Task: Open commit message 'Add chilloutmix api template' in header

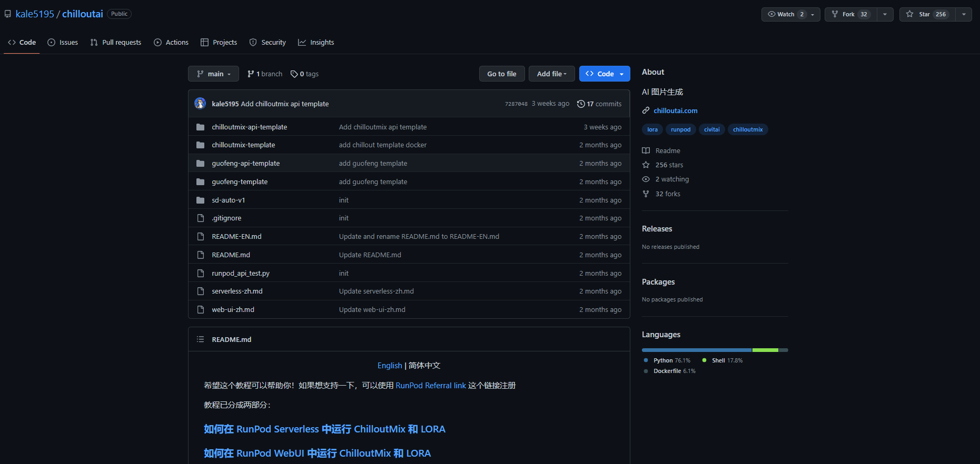Action: 285,104
